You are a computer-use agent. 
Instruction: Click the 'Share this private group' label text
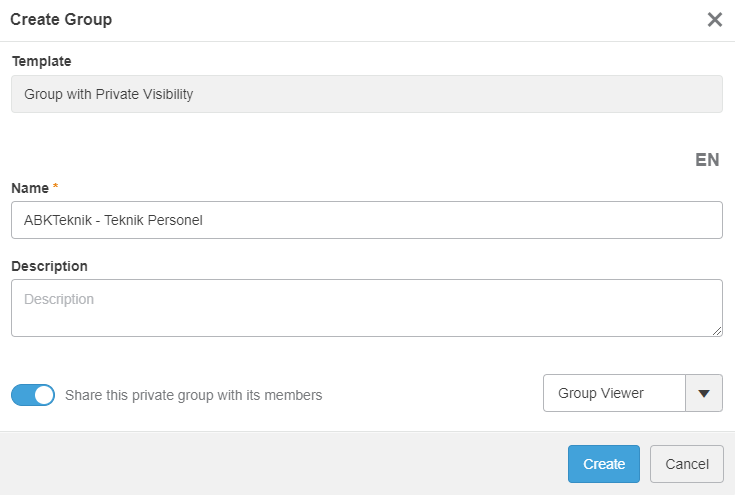tap(193, 395)
